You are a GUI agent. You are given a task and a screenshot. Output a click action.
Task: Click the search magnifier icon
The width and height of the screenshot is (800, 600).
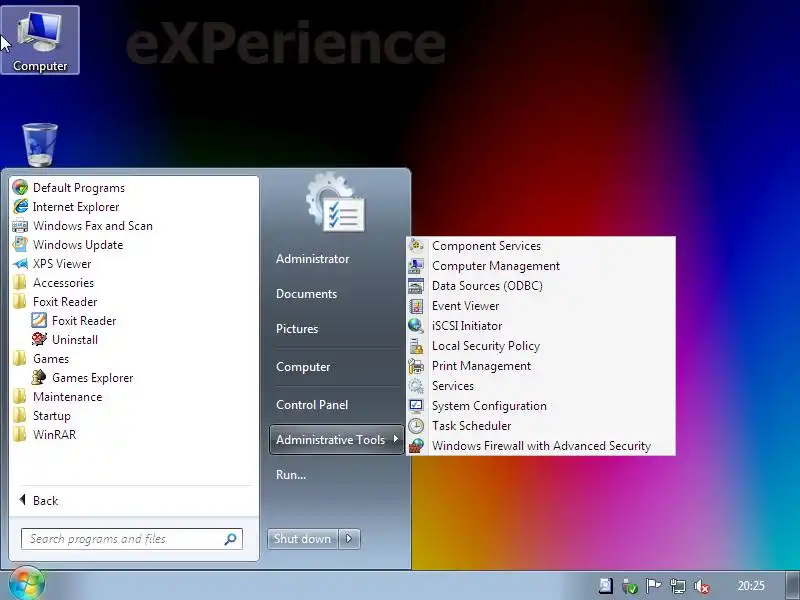(x=230, y=539)
